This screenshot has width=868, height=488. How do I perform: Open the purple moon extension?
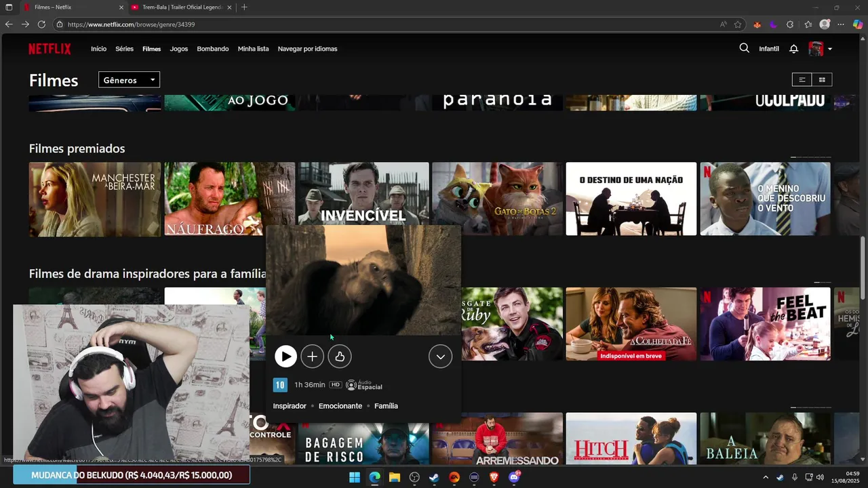[773, 24]
